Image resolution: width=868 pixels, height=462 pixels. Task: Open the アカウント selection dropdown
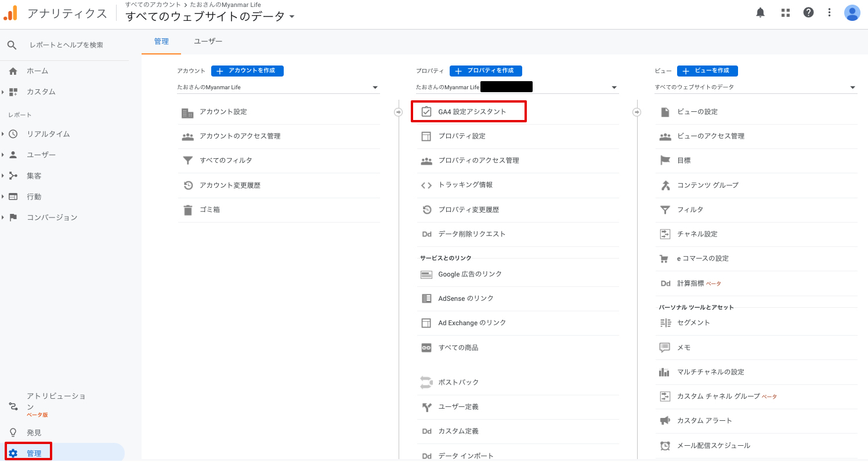(x=279, y=88)
